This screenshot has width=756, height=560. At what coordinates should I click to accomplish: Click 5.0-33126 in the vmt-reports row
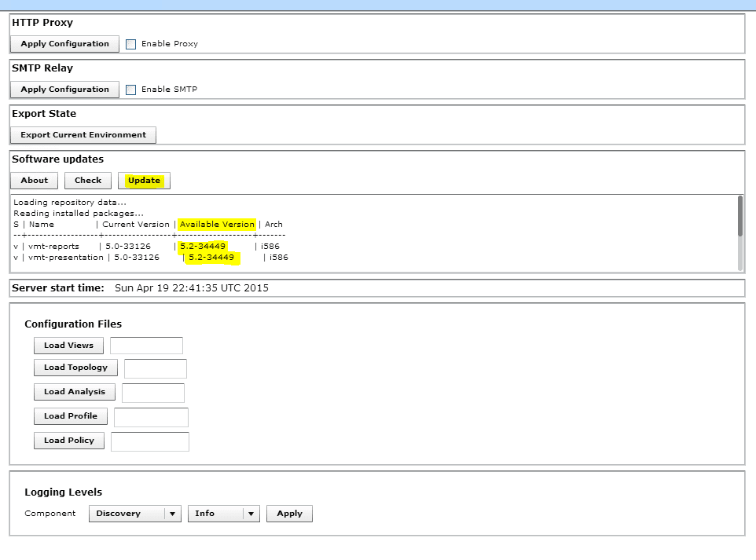pyautogui.click(x=128, y=247)
